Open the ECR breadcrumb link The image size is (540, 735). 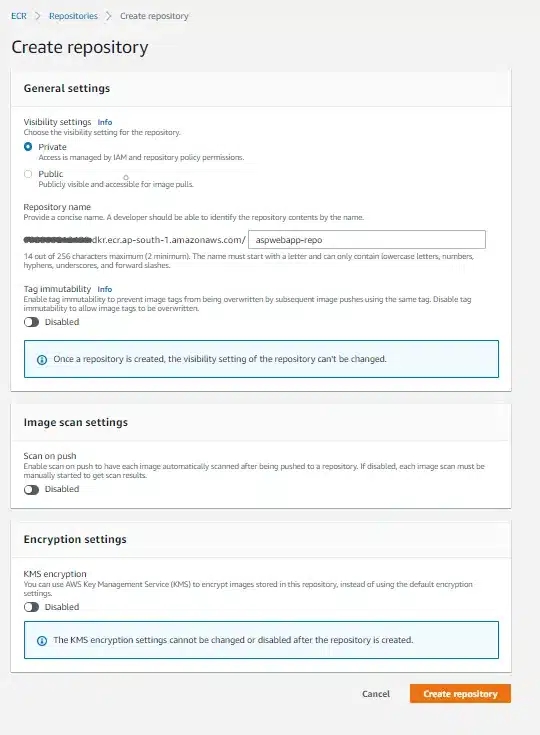point(19,16)
